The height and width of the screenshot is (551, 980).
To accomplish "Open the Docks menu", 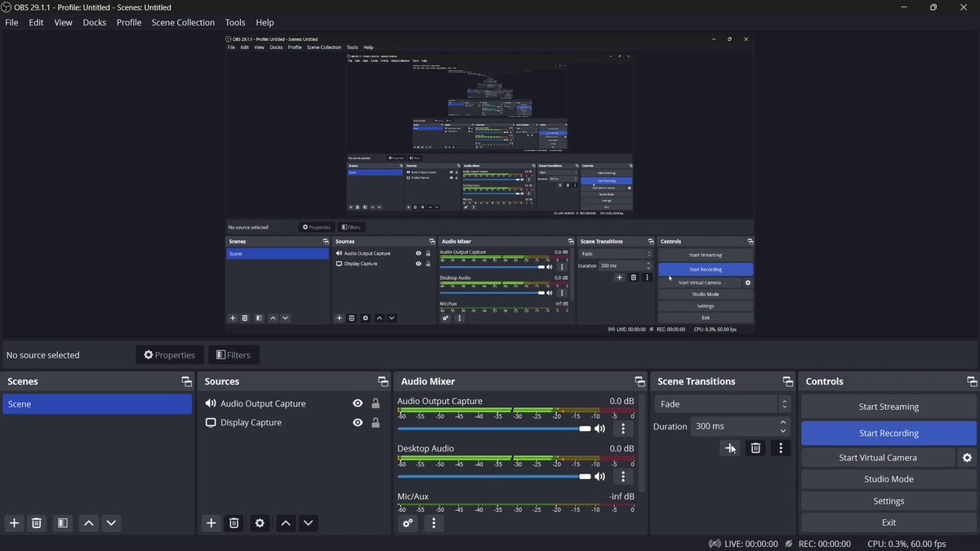I will coord(95,22).
